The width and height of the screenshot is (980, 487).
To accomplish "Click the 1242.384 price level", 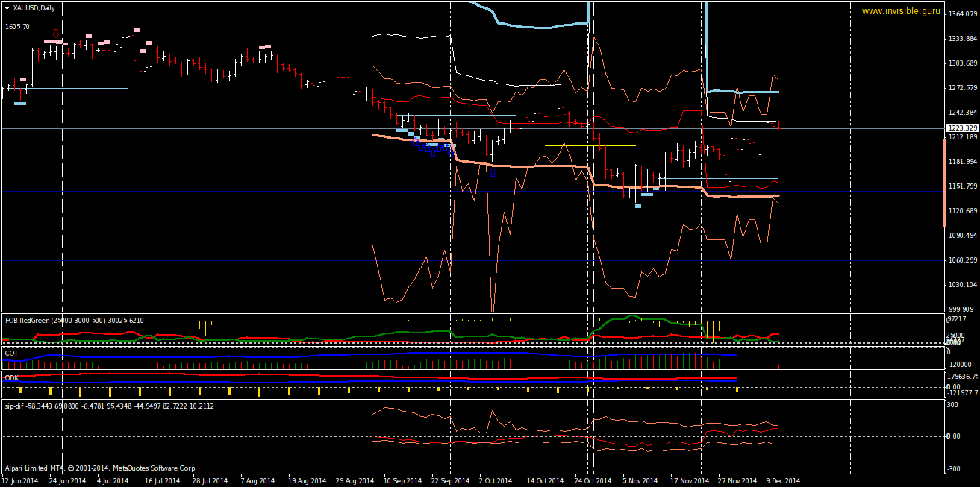I will point(963,113).
